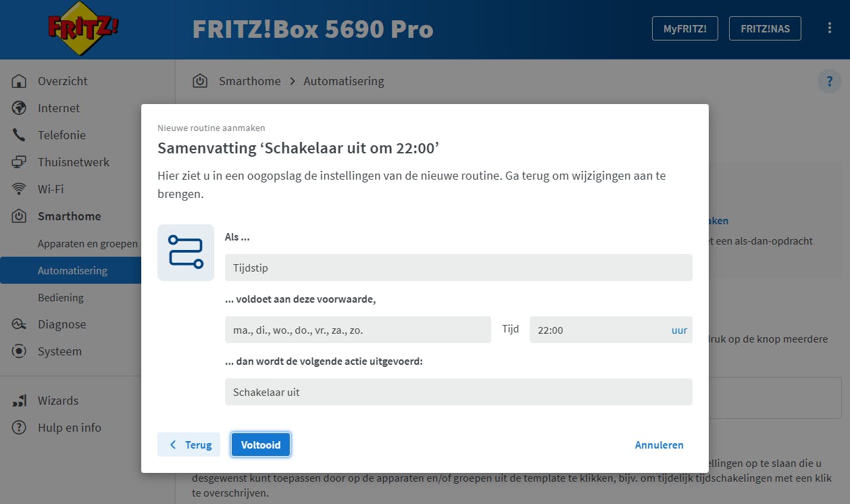Click the 'uur' unit label

pyautogui.click(x=679, y=330)
